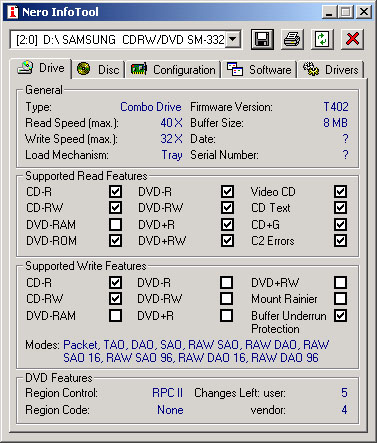The image size is (377, 443).
Task: Toggle CD-RW checkbox in Supported Read Features
Action: click(115, 208)
